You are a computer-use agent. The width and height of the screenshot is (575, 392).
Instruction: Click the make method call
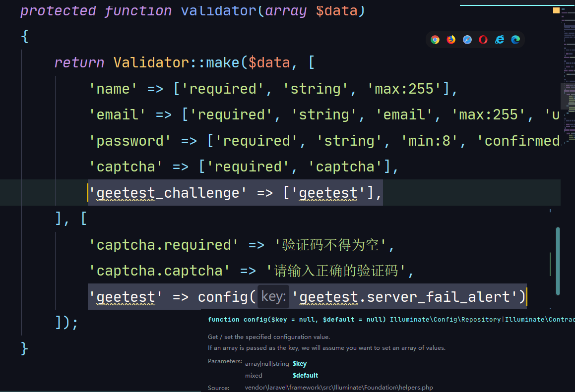pyautogui.click(x=223, y=62)
